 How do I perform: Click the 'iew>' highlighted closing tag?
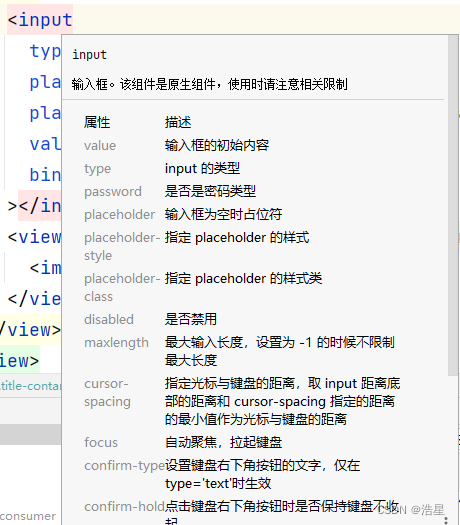coord(19,361)
